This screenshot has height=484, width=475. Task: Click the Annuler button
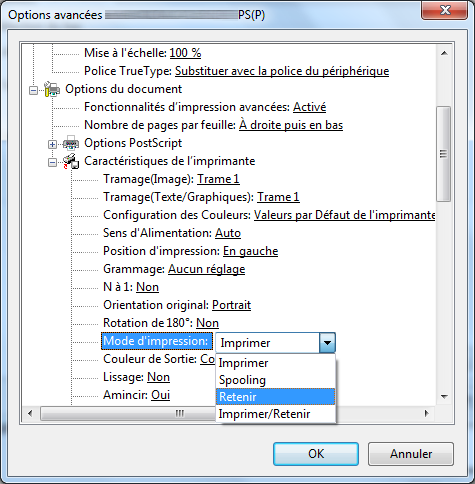coord(411,454)
